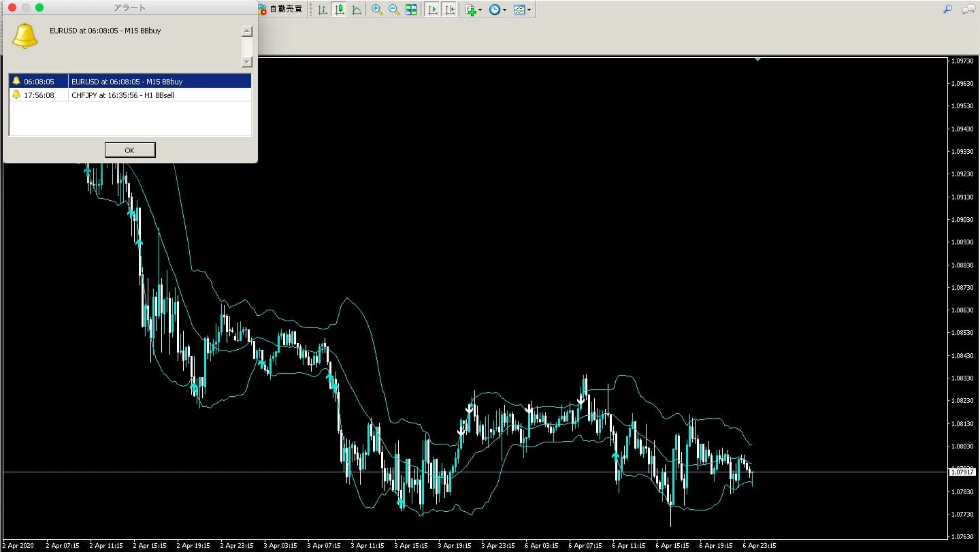Screen dimensions: 980x552
Task: Select the CHFJPY H1 BBsell alert row
Action: pos(130,95)
